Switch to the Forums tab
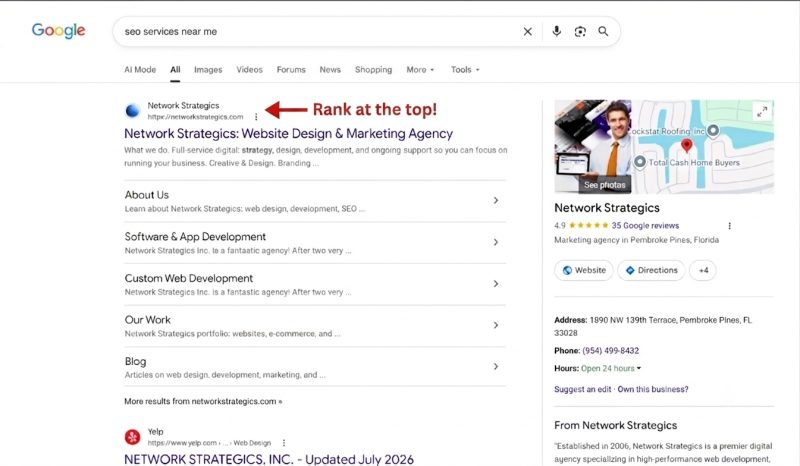 (x=291, y=69)
